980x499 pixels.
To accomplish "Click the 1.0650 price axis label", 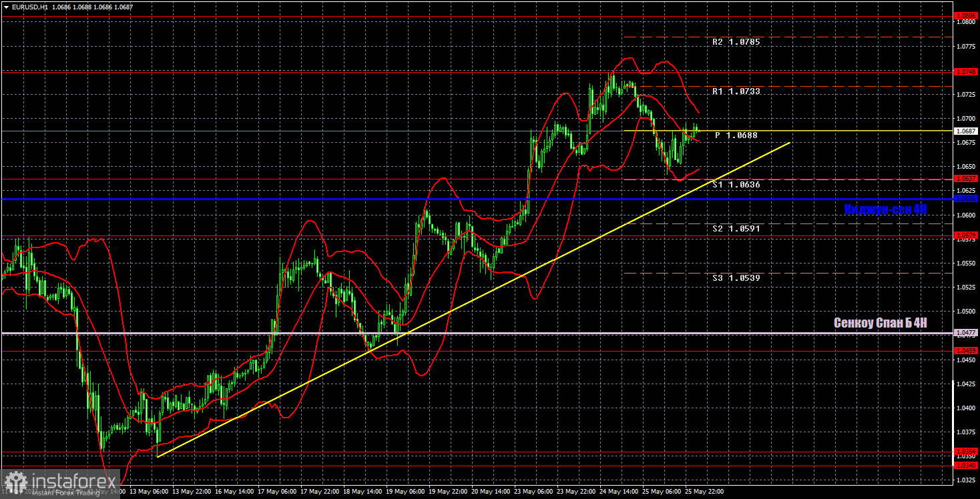I will pos(966,166).
